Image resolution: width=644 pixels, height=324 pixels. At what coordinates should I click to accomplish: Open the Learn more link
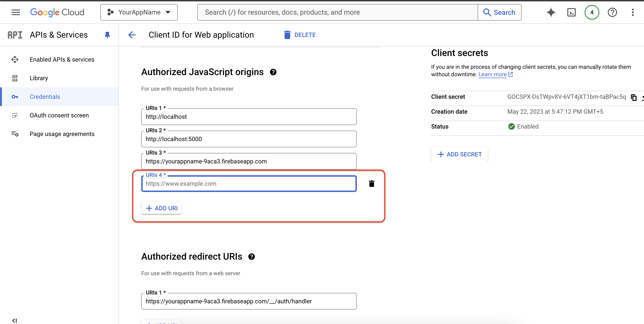(x=492, y=75)
